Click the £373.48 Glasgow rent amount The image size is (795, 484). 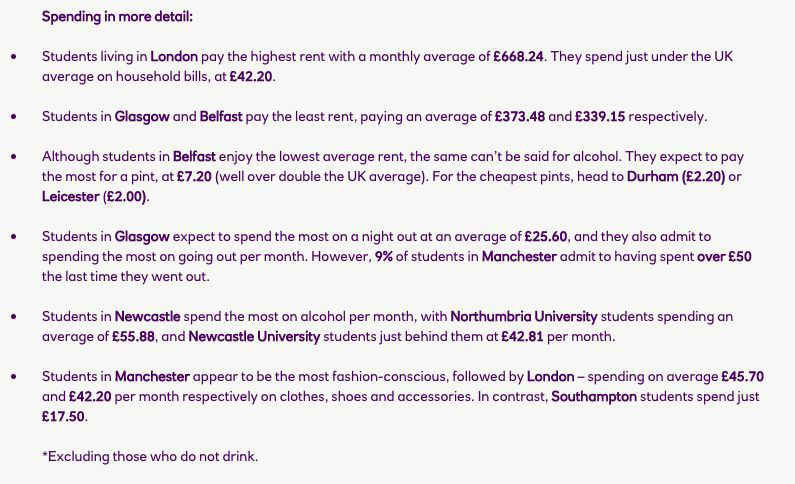point(520,117)
